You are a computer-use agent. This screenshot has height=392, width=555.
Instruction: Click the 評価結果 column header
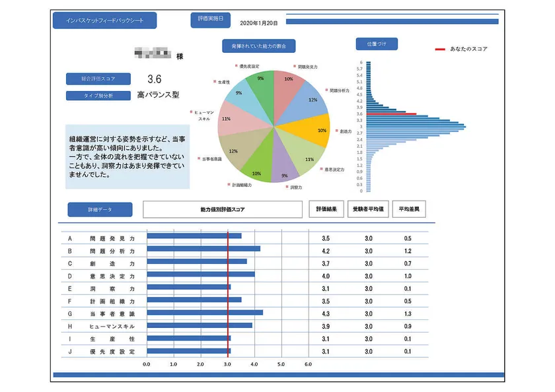[x=326, y=209]
